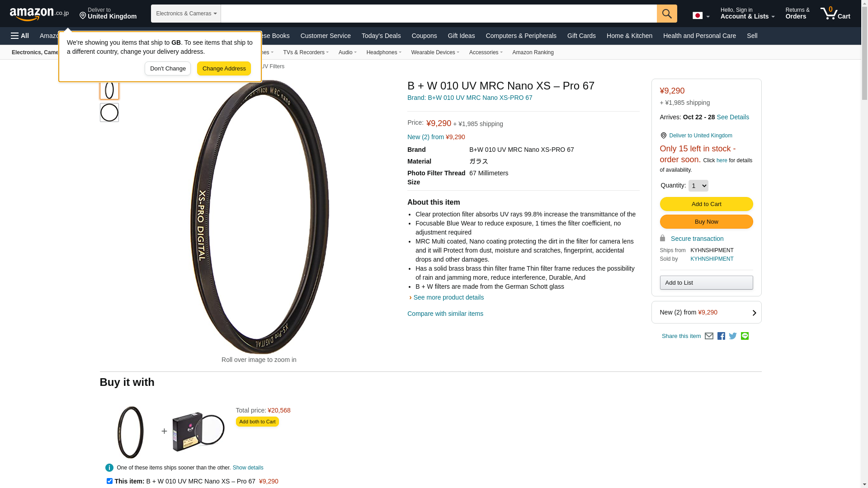Click the Add to Cart button
Image resolution: width=868 pixels, height=488 pixels.
(x=706, y=204)
